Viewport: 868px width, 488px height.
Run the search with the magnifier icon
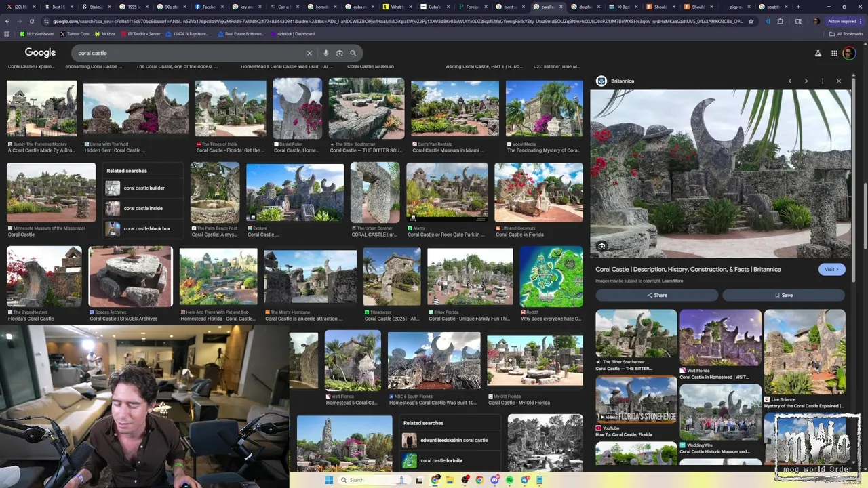[x=353, y=53]
